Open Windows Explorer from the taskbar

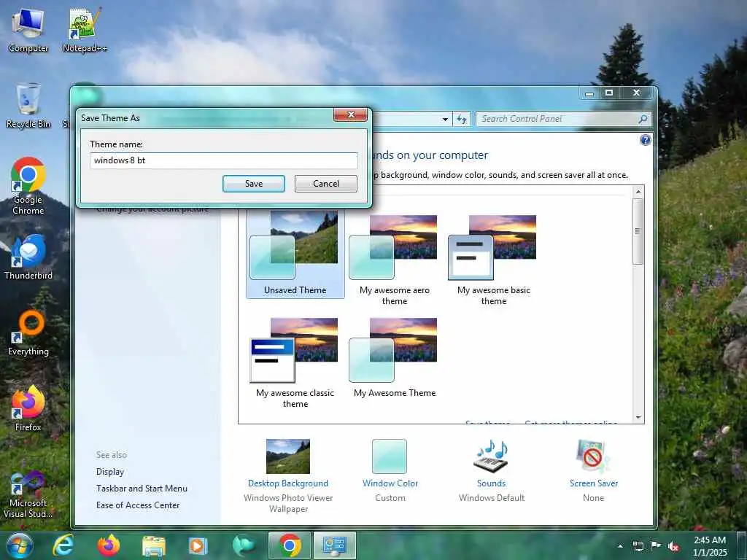tap(153, 545)
